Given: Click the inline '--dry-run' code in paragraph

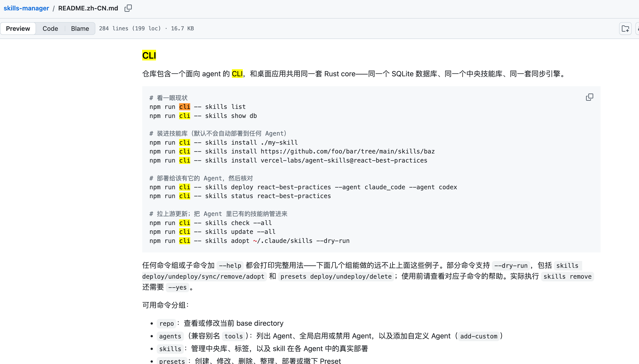Looking at the screenshot, I should tap(511, 266).
